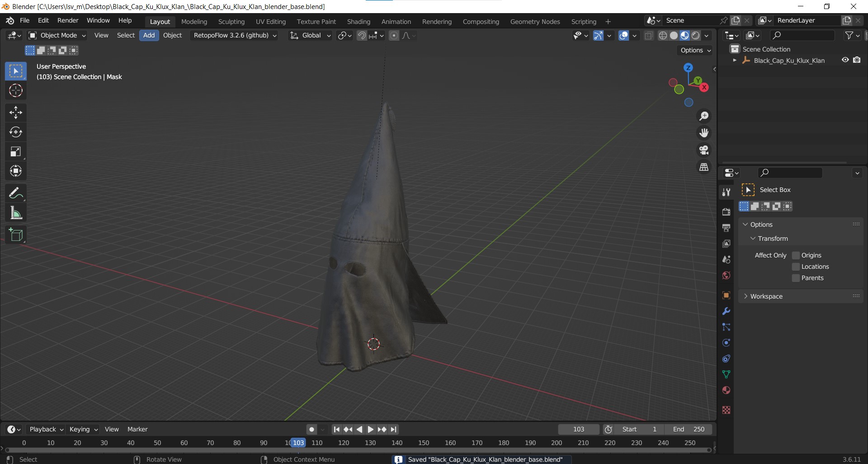868x464 pixels.
Task: Open the File menu
Action: 25,20
